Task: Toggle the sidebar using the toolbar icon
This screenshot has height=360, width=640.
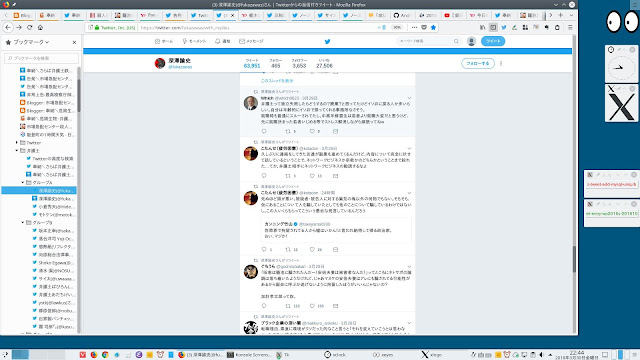Action: point(493,27)
